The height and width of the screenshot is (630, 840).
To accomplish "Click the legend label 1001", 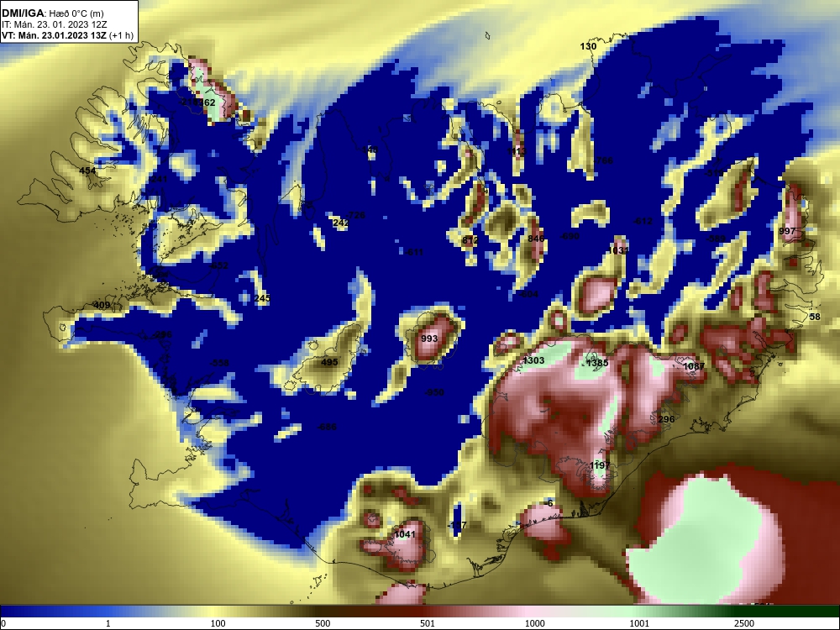I will point(639,623).
